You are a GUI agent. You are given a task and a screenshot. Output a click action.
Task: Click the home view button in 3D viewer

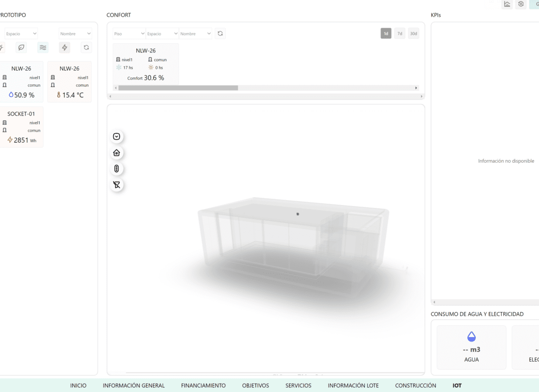117,153
